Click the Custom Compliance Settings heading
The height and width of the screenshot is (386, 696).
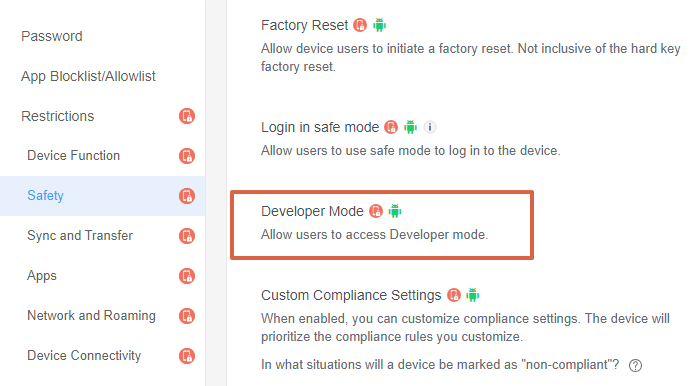click(351, 295)
